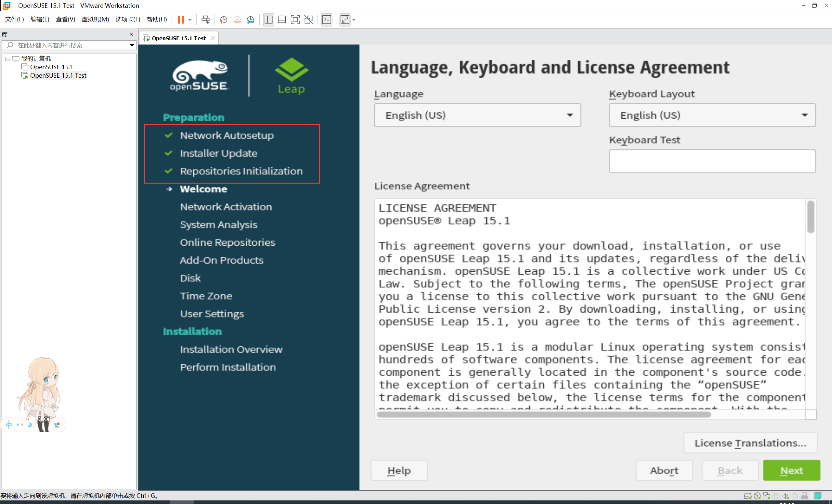Open the 虚拟机(M) menu
The image size is (832, 504).
click(95, 19)
